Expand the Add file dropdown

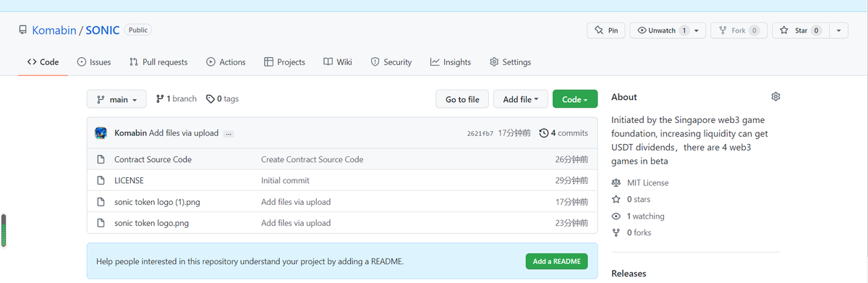[521, 99]
